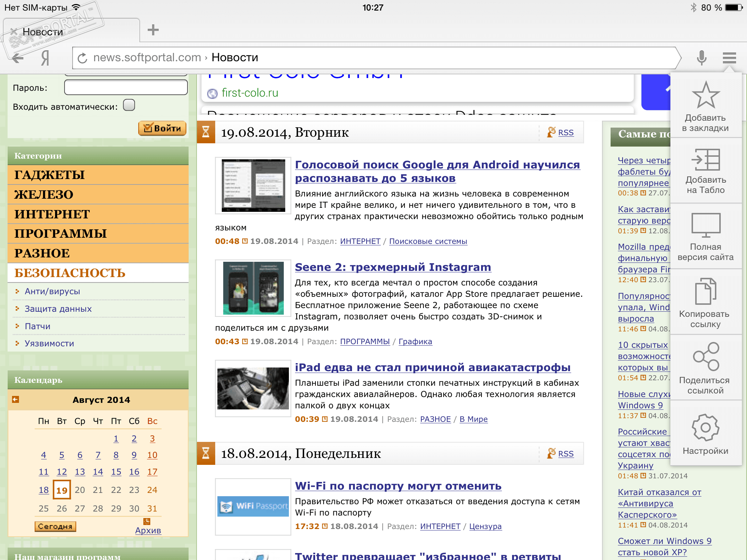Open the iPad авиакатастрофы article link
Viewport: 747px width, 560px height.
click(433, 367)
